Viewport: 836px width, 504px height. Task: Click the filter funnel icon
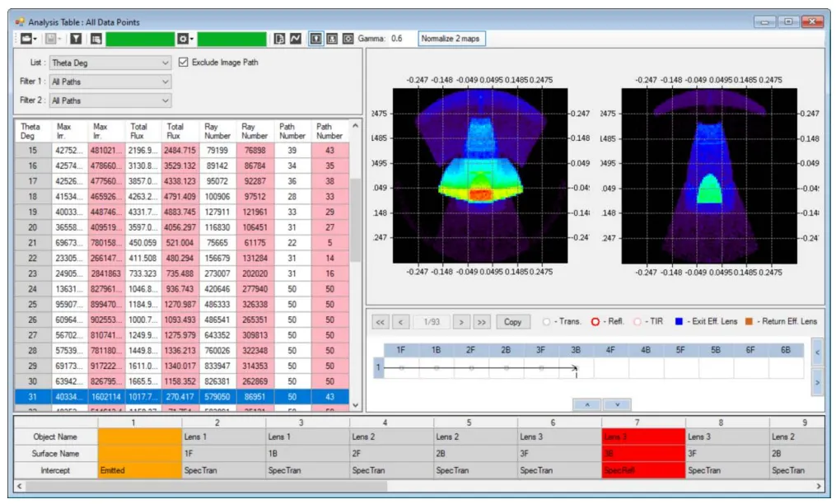click(x=76, y=39)
